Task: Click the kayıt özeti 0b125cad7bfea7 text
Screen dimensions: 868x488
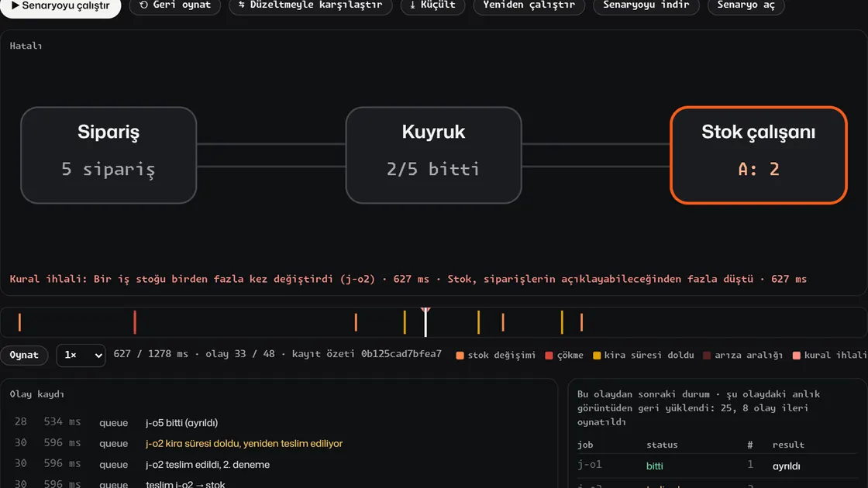Action: [367, 353]
